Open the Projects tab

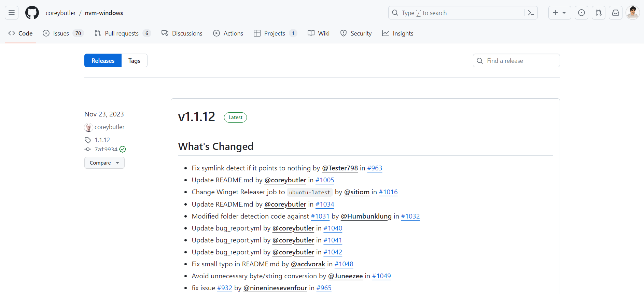pos(275,33)
